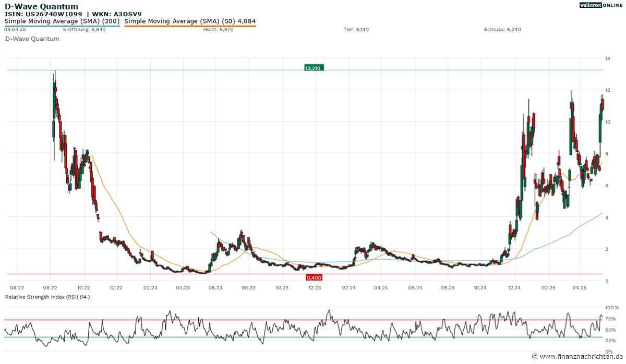Image resolution: width=626 pixels, height=364 pixels.
Task: Click the price axis value 6
Action: pyautogui.click(x=607, y=185)
